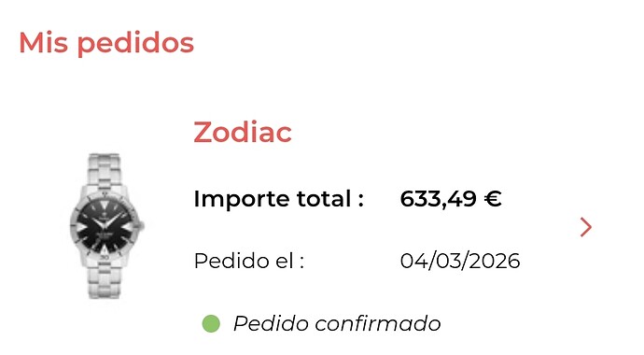This screenshot has height=355, width=644.
Task: Select the 633,49 € total amount
Action: tap(451, 199)
